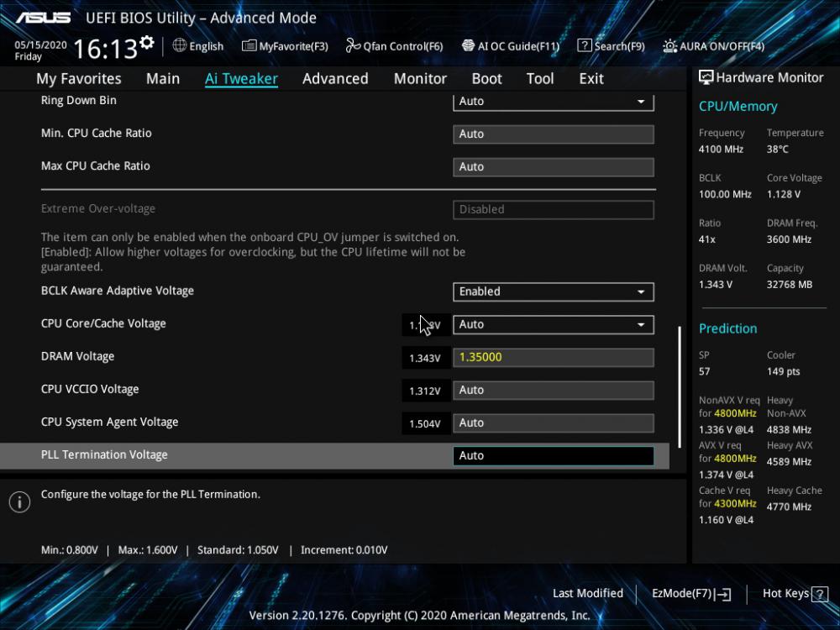Click the settings gear next to the clock
Viewport: 840px width, 630px height.
pos(147,42)
